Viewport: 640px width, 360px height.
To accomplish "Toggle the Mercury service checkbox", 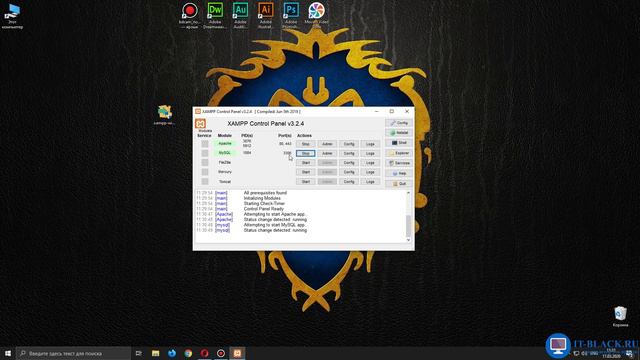I will [205, 172].
